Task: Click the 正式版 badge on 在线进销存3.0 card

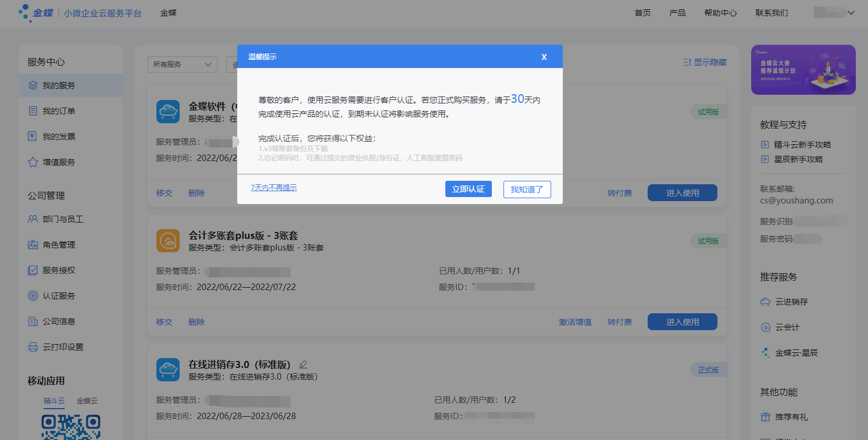Action: coord(708,370)
